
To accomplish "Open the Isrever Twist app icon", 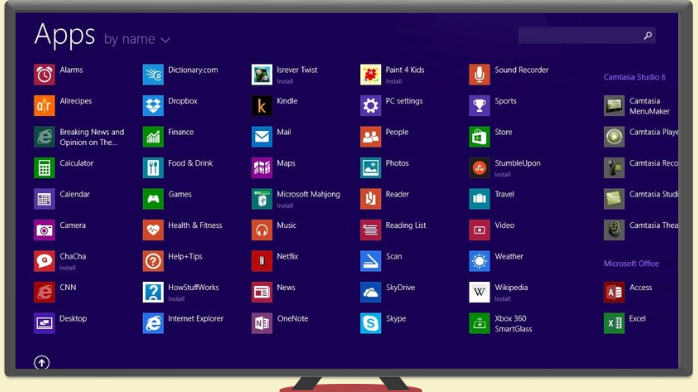I will coord(262,74).
